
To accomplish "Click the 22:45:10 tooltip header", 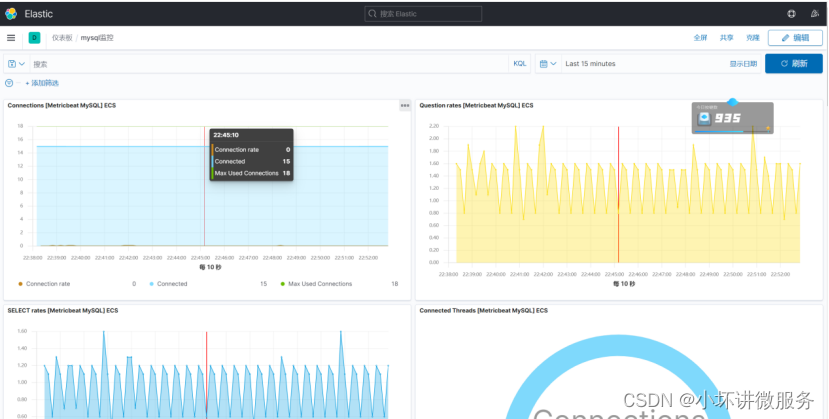I will 226,135.
